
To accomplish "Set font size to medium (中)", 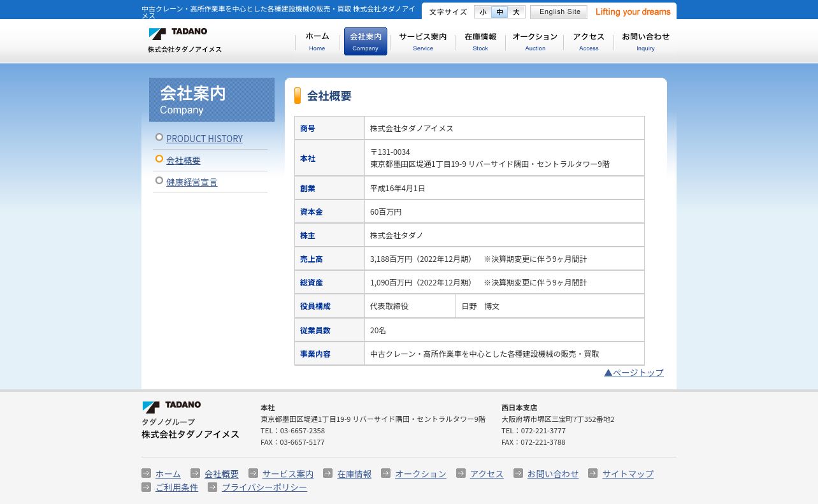I will (499, 12).
